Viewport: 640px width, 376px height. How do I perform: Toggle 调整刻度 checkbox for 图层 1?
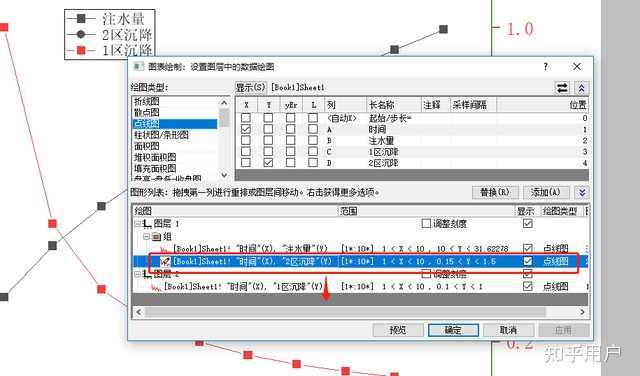click(426, 223)
